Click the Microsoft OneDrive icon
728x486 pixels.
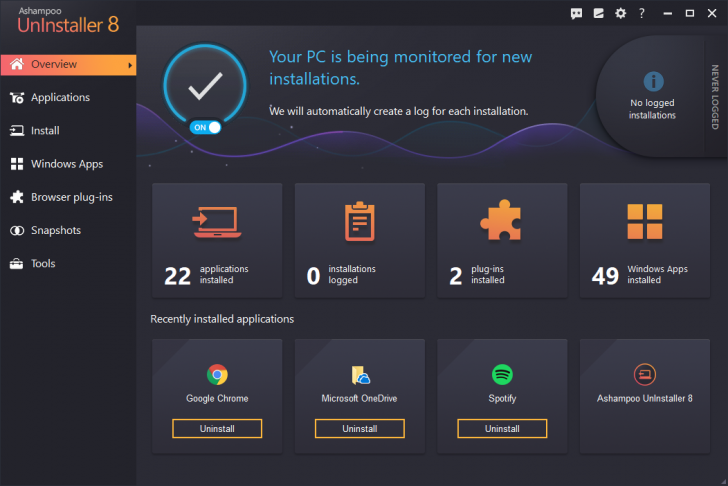(360, 375)
